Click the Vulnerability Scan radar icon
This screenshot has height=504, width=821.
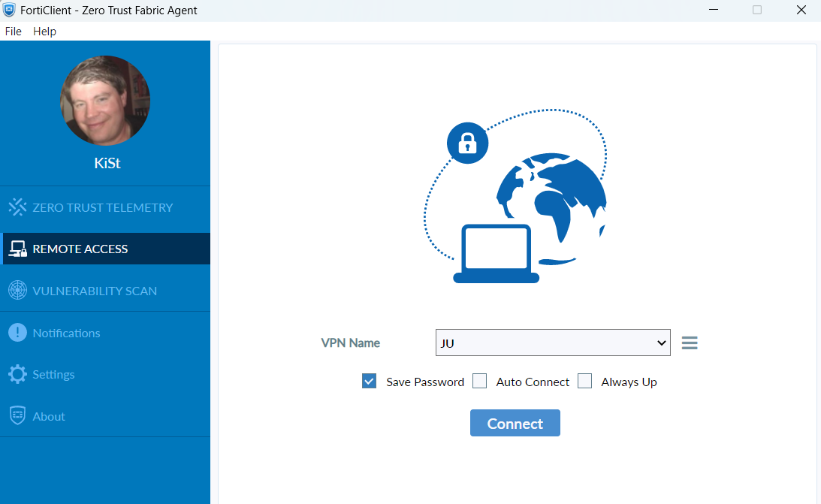tap(17, 291)
